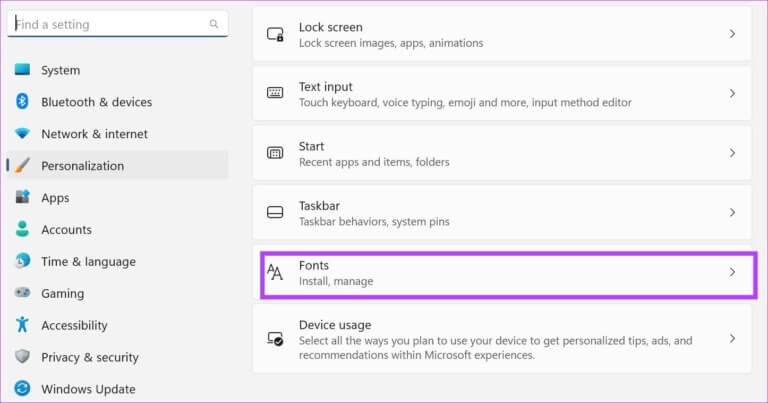Open Start settings via its chevron
The image size is (768, 403).
point(732,153)
